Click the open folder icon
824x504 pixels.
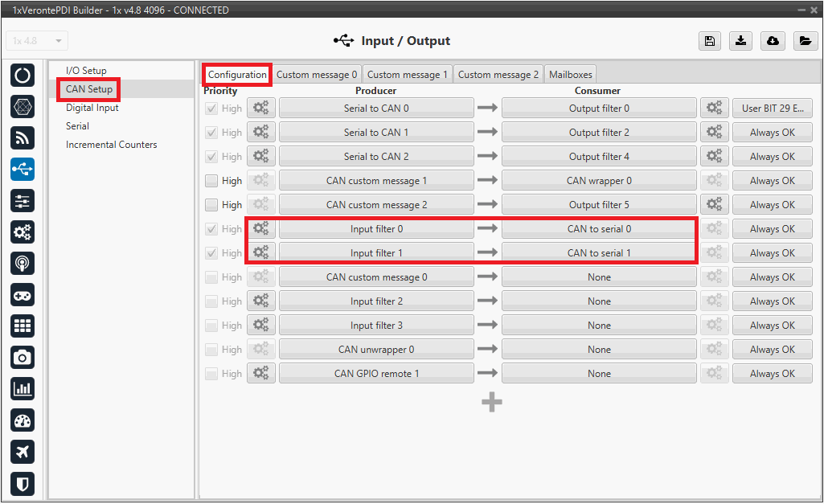pyautogui.click(x=804, y=42)
